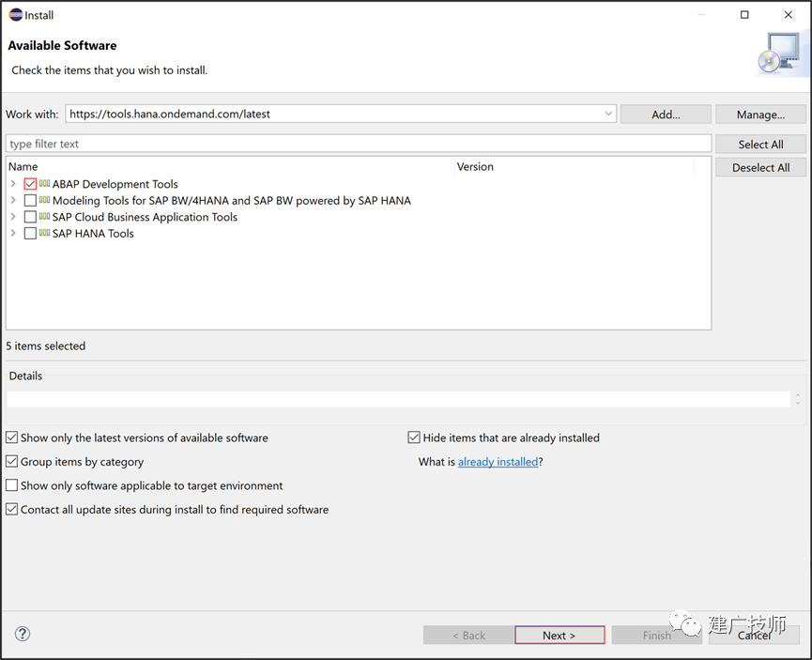This screenshot has height=660, width=812.
Task: Click the Eclipse logo in title bar
Action: coord(16,15)
